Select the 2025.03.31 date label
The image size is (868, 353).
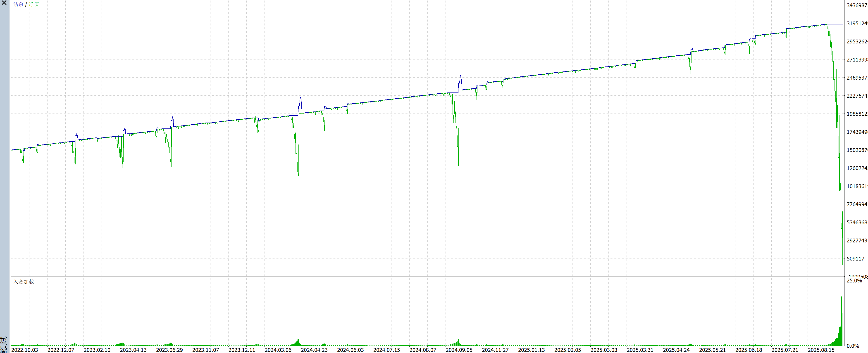640,350
